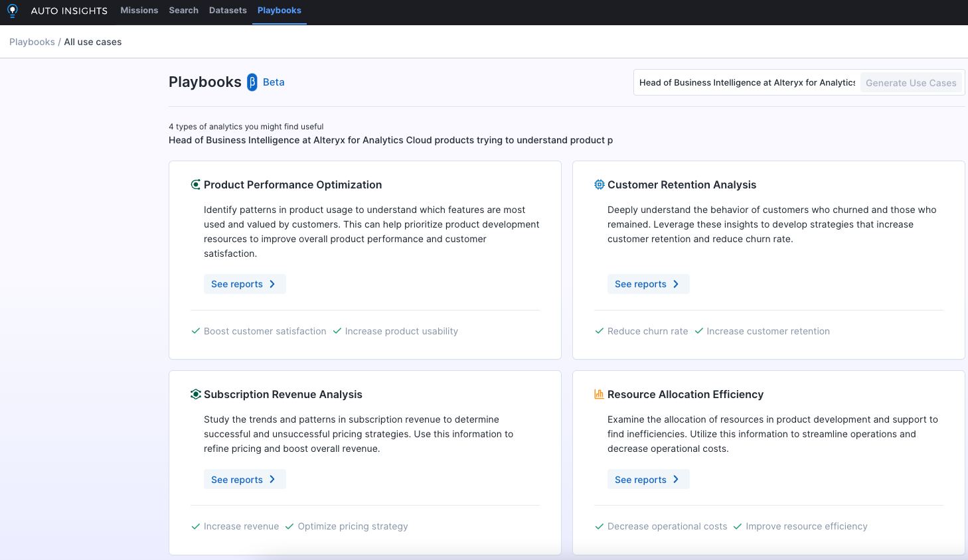Click the Customer Retention Analysis card icon
The image size is (968, 560).
click(x=599, y=184)
